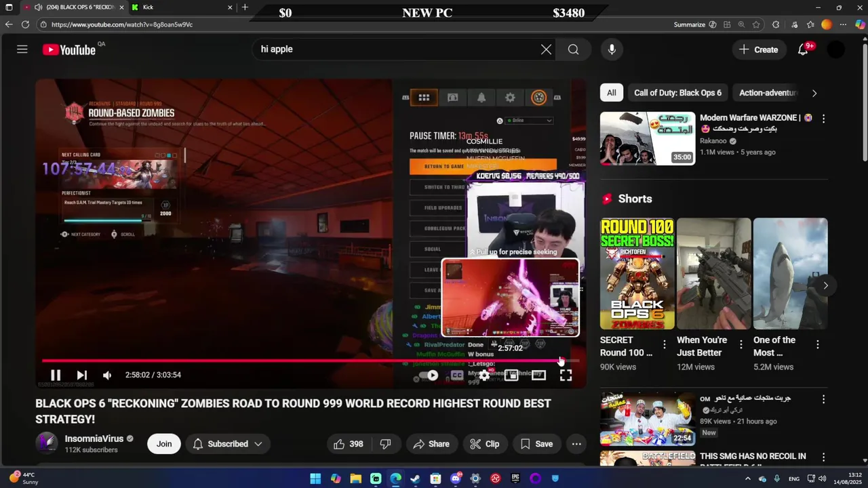Show the next Shorts with the arrow

click(825, 285)
